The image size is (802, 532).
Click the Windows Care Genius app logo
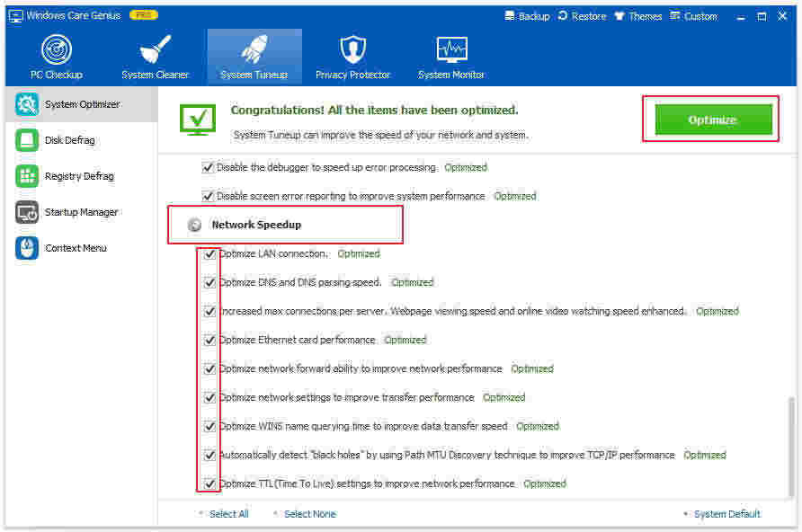pyautogui.click(x=16, y=16)
